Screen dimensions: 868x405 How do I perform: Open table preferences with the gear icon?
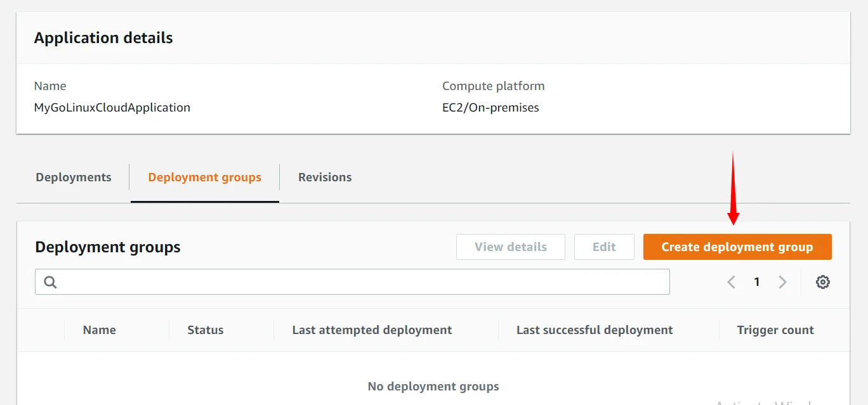[x=822, y=282]
